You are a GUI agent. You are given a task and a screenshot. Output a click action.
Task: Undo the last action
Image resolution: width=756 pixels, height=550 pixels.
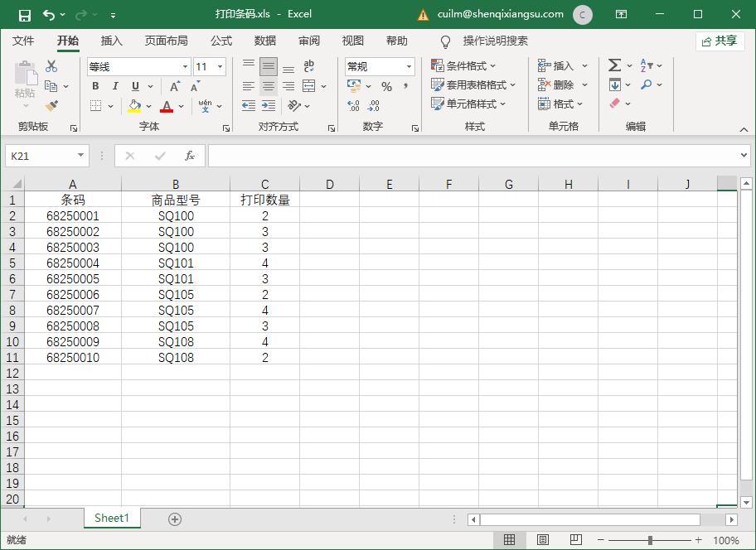[x=49, y=15]
